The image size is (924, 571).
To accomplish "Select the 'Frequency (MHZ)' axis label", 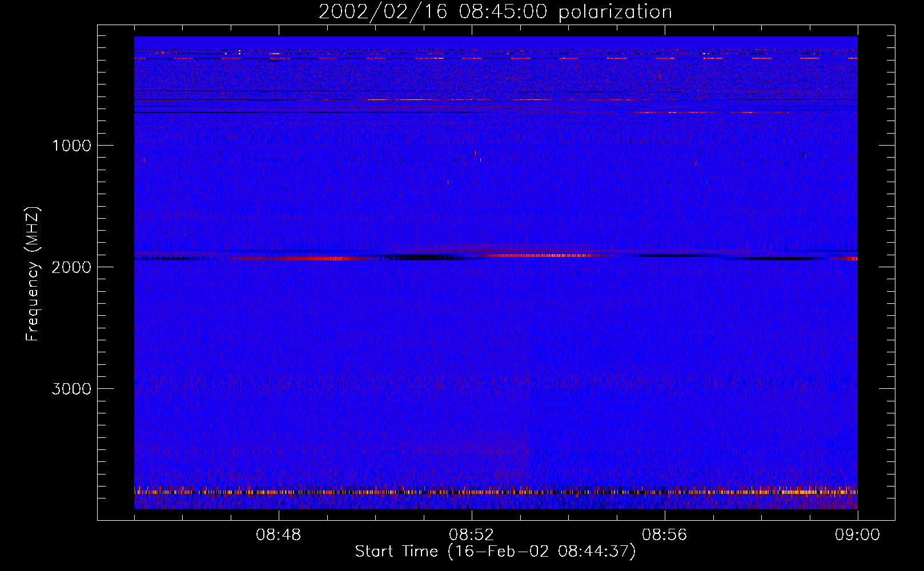I will pos(33,274).
